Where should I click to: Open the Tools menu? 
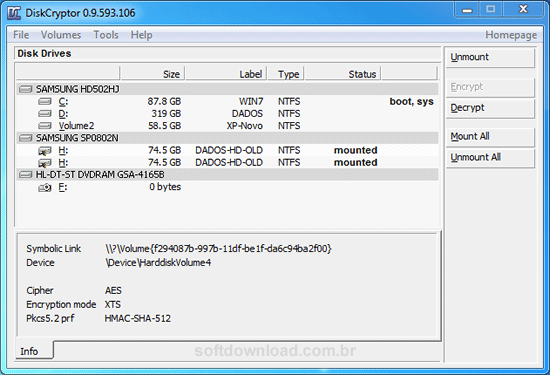tap(106, 35)
